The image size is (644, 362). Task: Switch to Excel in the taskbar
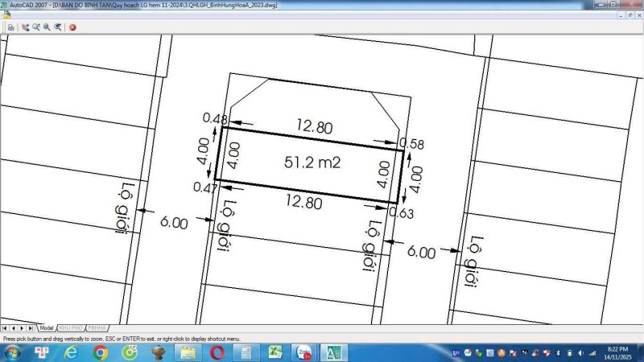click(275, 352)
